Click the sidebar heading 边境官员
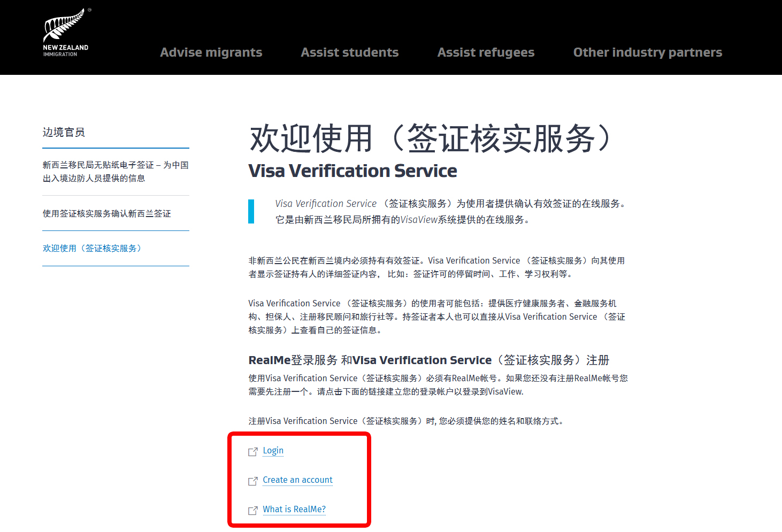 [64, 132]
